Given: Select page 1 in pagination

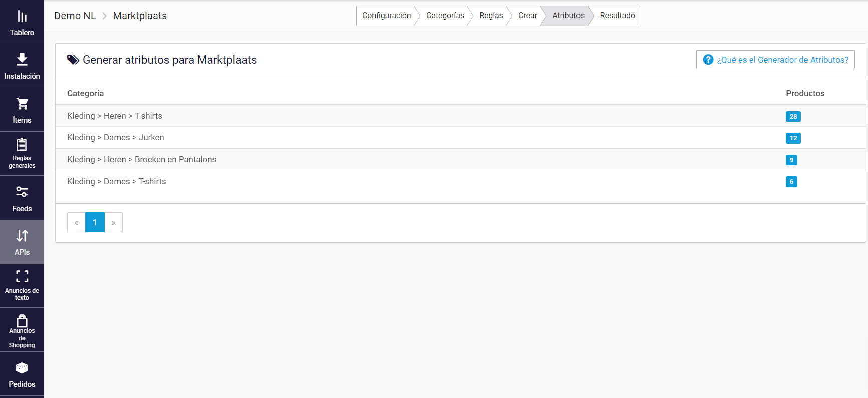Looking at the screenshot, I should (x=95, y=222).
